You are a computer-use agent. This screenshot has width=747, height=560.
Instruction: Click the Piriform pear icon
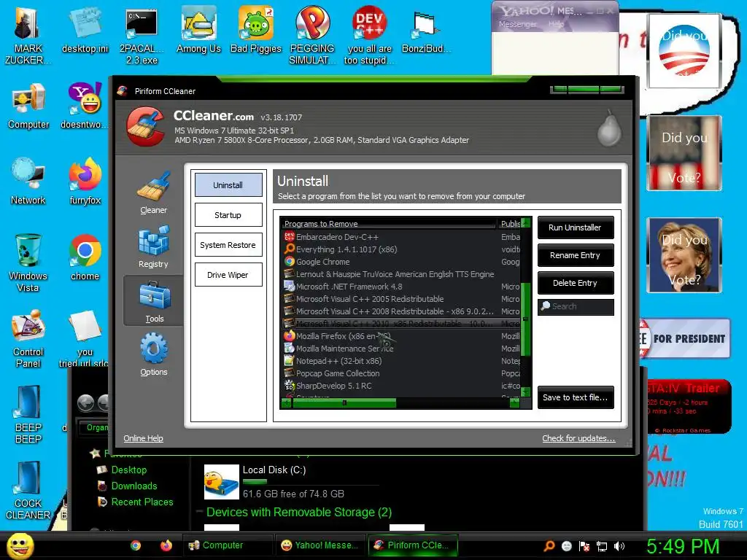coord(609,128)
